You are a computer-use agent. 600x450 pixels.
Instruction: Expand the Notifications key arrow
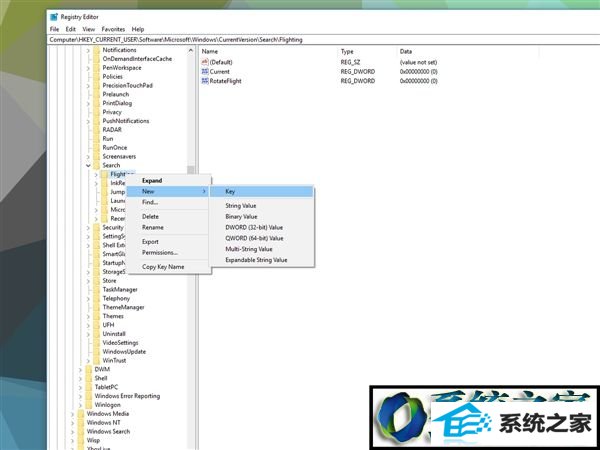coord(88,50)
